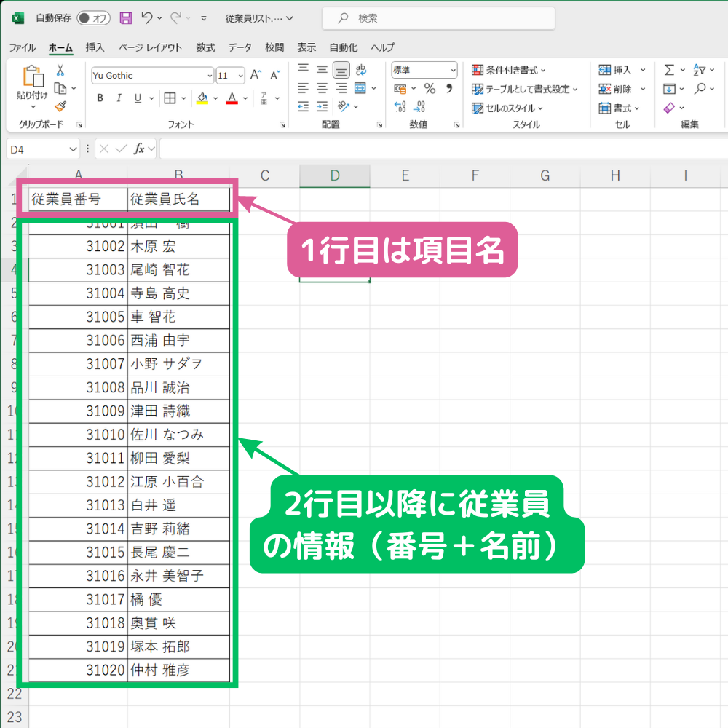This screenshot has width=728, height=728.
Task: Increase font size with larger A icon
Action: tap(256, 75)
